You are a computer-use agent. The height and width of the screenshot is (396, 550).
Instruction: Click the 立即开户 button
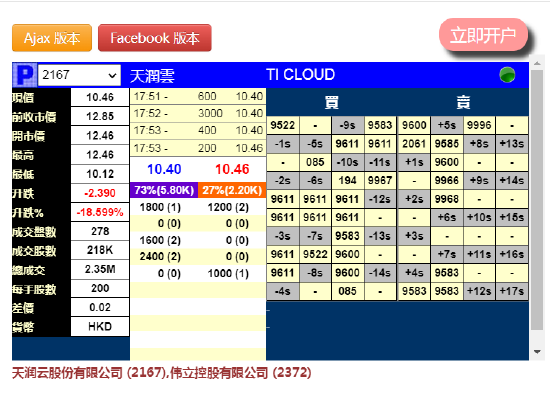pyautogui.click(x=483, y=35)
